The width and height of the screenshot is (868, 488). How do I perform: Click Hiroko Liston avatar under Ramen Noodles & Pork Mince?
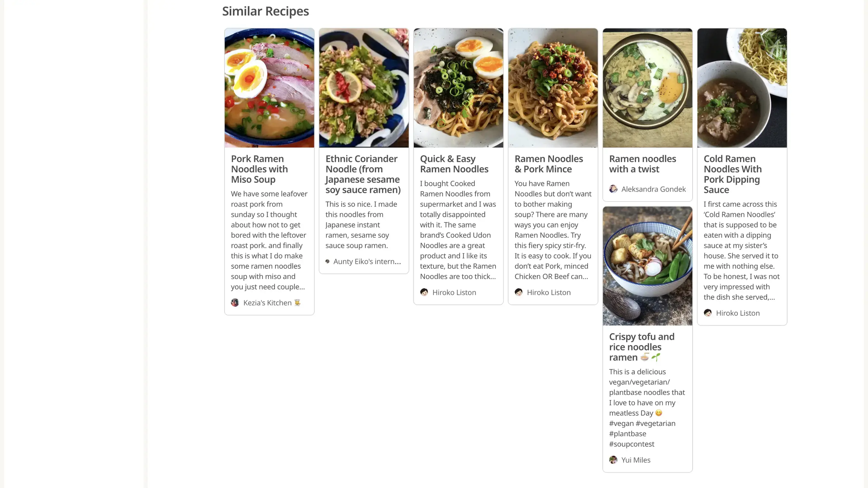click(x=519, y=292)
